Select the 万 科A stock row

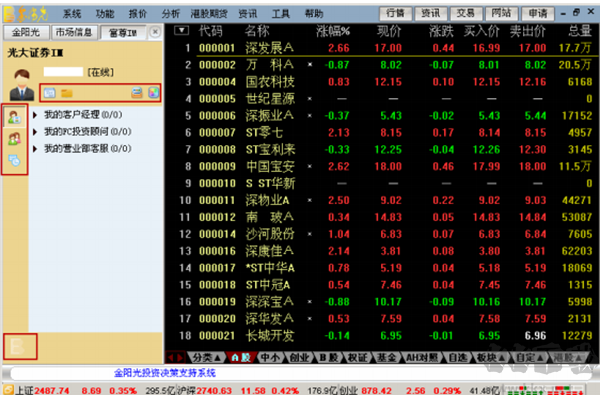[x=383, y=65]
